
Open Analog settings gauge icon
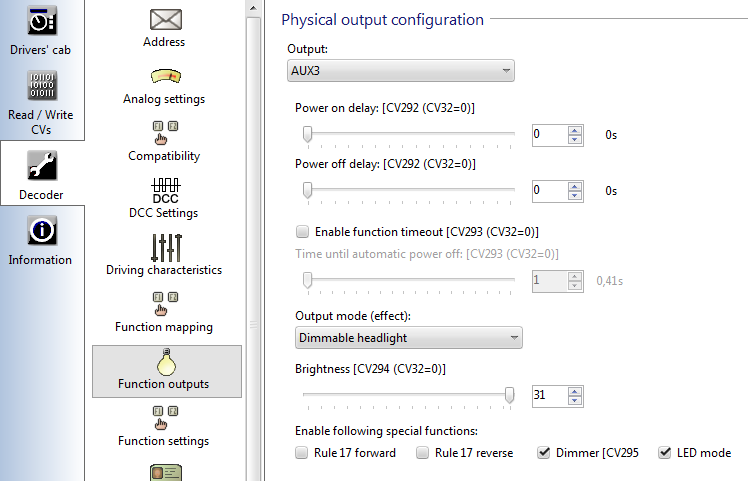point(166,76)
